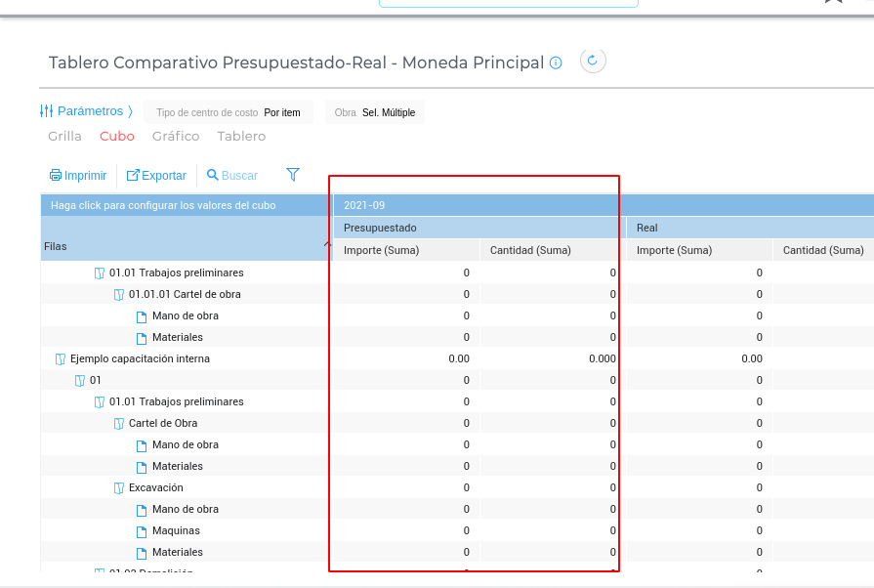Click the info icon beside the title

[x=556, y=63]
